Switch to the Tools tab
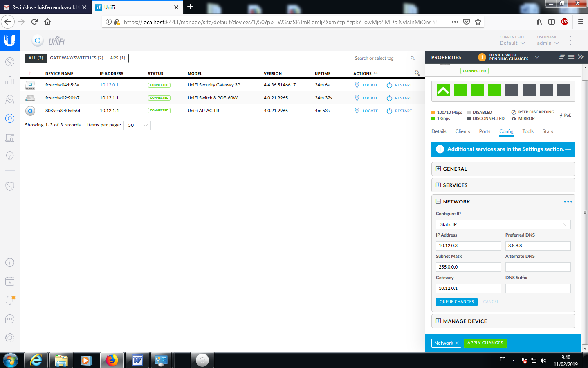 [x=528, y=131]
